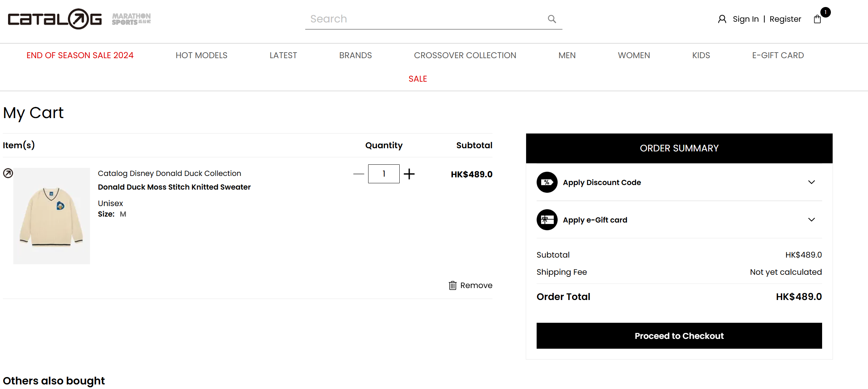Click the item subtotal HK$489.0
The image size is (868, 389).
point(471,174)
